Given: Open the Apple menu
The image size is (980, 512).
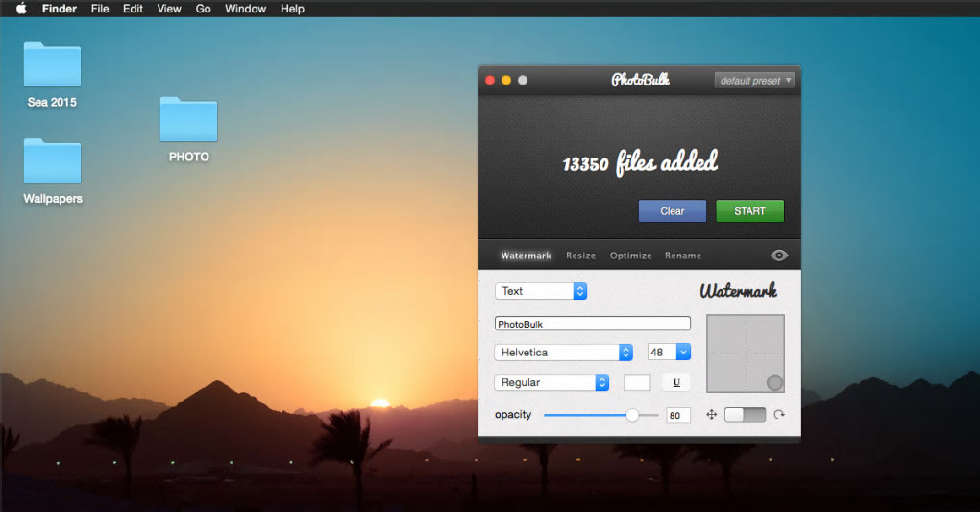Looking at the screenshot, I should tap(21, 9).
